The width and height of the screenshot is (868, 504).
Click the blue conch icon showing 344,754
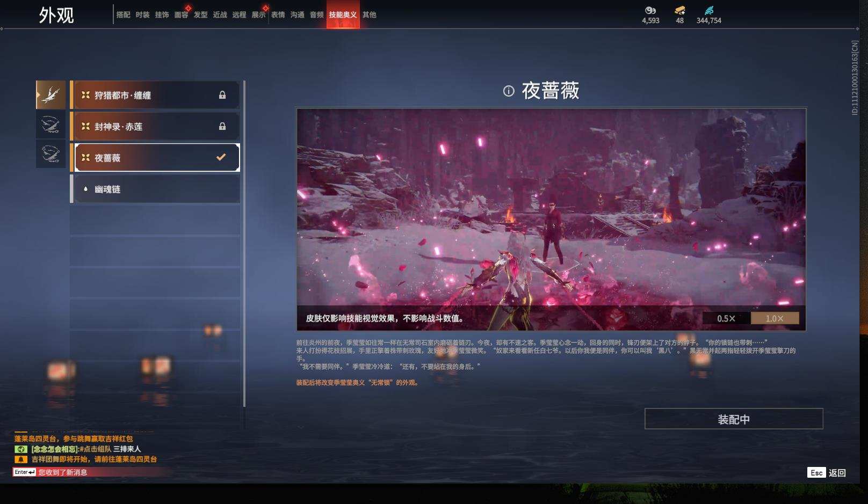[x=710, y=11]
